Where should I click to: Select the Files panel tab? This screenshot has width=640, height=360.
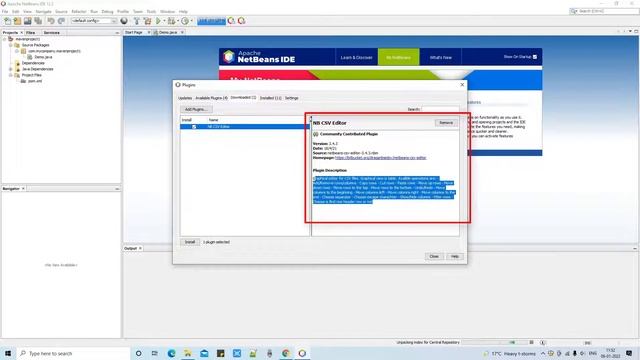(31, 33)
